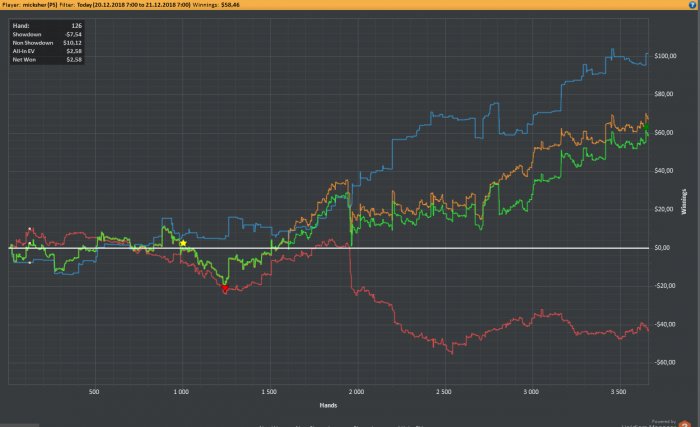This screenshot has height=427, width=700.
Task: Click the '500' x-axis tick label
Action: pyautogui.click(x=94, y=392)
